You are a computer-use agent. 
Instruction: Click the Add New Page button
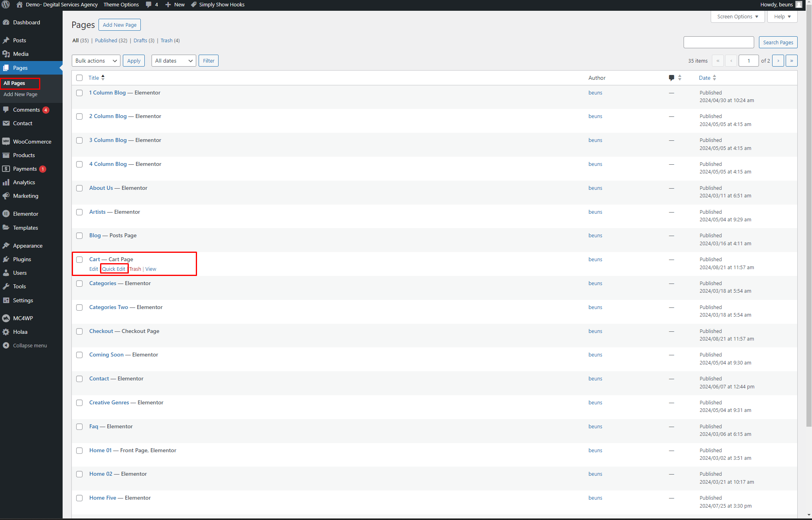120,25
